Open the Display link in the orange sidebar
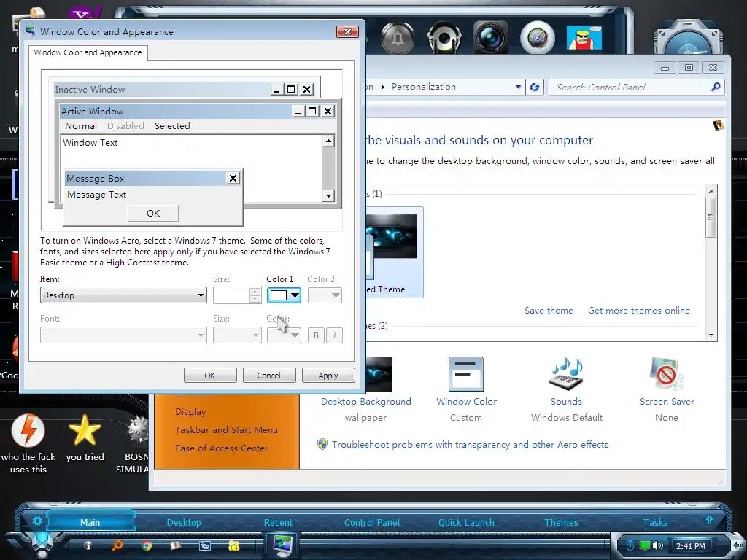747x560 pixels. (x=190, y=411)
